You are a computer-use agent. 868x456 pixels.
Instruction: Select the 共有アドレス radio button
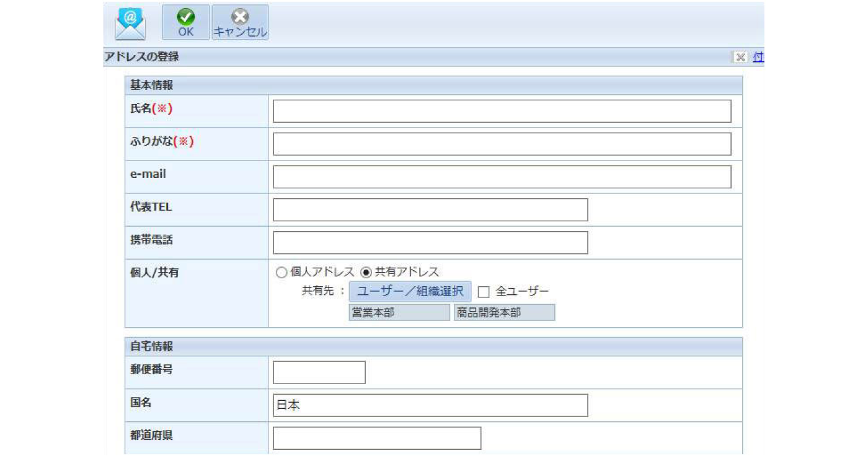[x=366, y=272]
